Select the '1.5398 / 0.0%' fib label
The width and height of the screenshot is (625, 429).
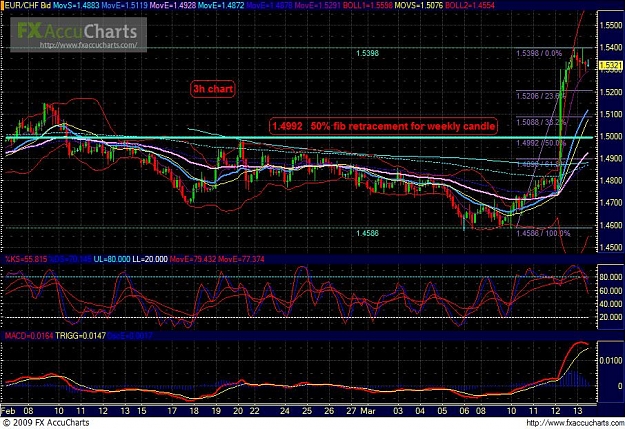coord(539,53)
